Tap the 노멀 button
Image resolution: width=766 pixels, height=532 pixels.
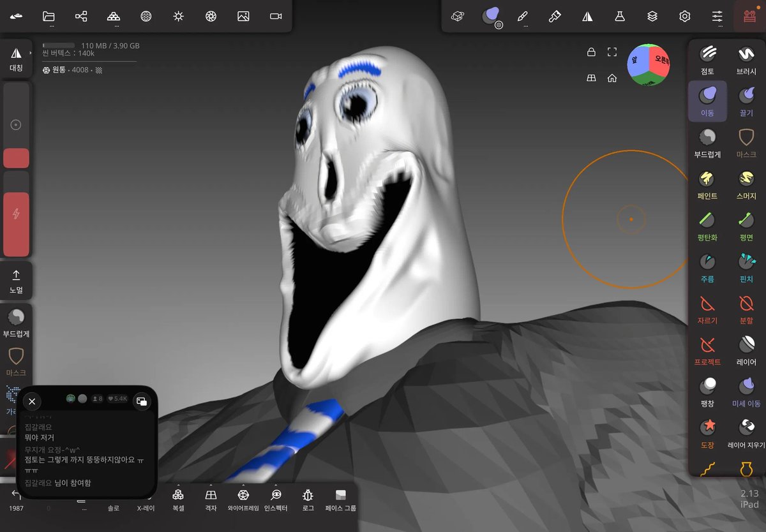[17, 281]
